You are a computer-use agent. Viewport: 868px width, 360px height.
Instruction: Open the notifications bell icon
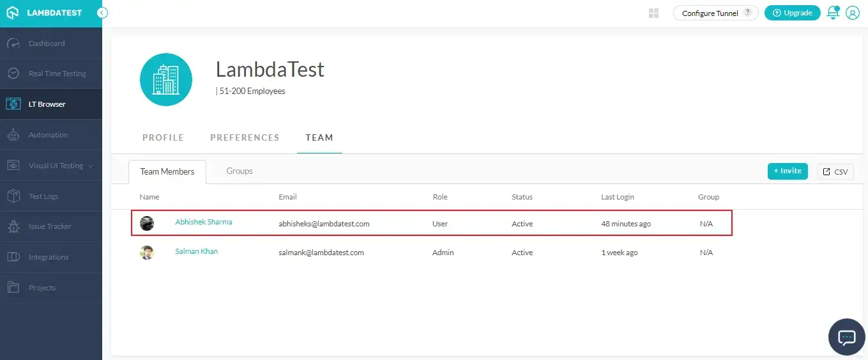(x=833, y=13)
